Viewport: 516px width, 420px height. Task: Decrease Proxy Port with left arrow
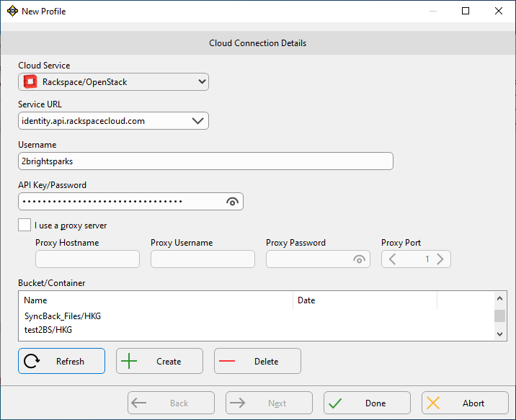392,259
